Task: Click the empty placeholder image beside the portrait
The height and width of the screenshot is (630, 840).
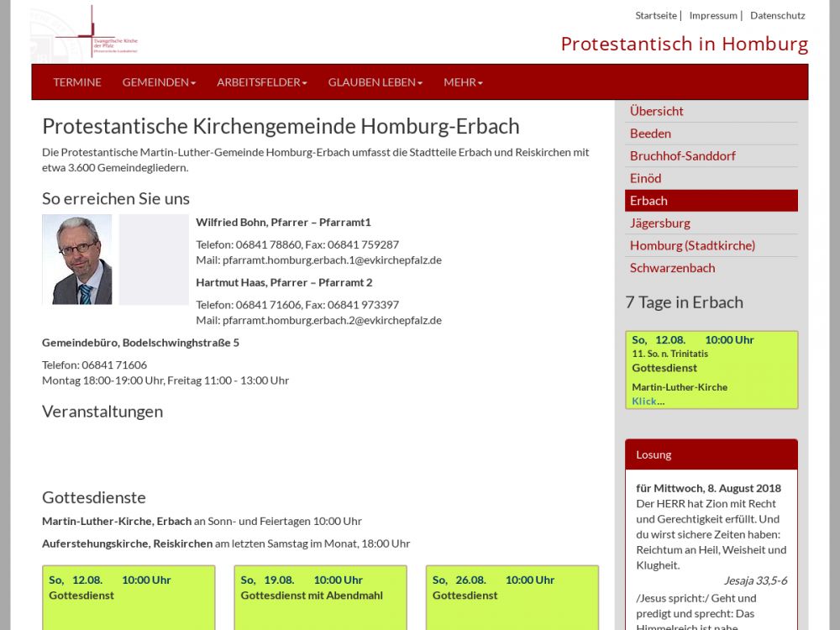Action: tap(154, 260)
